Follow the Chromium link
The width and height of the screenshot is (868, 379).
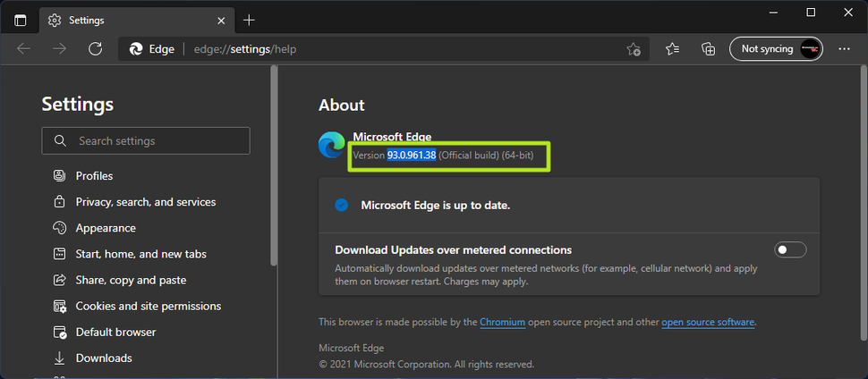point(503,322)
